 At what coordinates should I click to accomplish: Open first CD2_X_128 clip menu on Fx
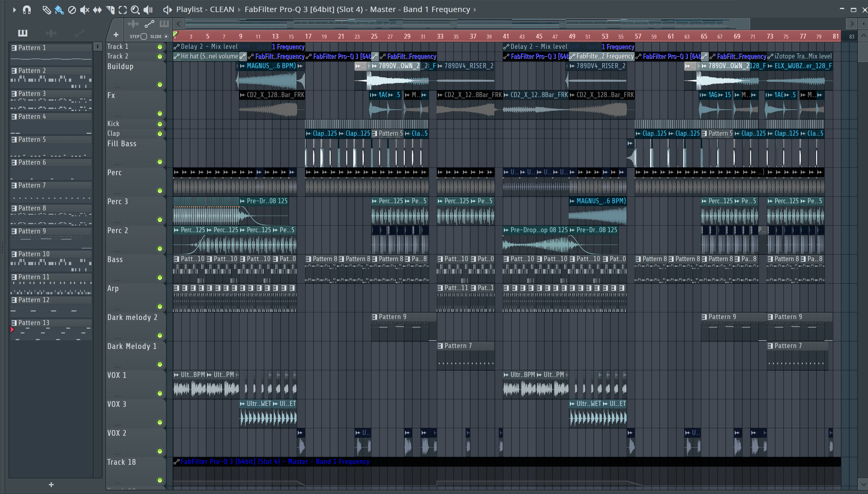tap(242, 95)
